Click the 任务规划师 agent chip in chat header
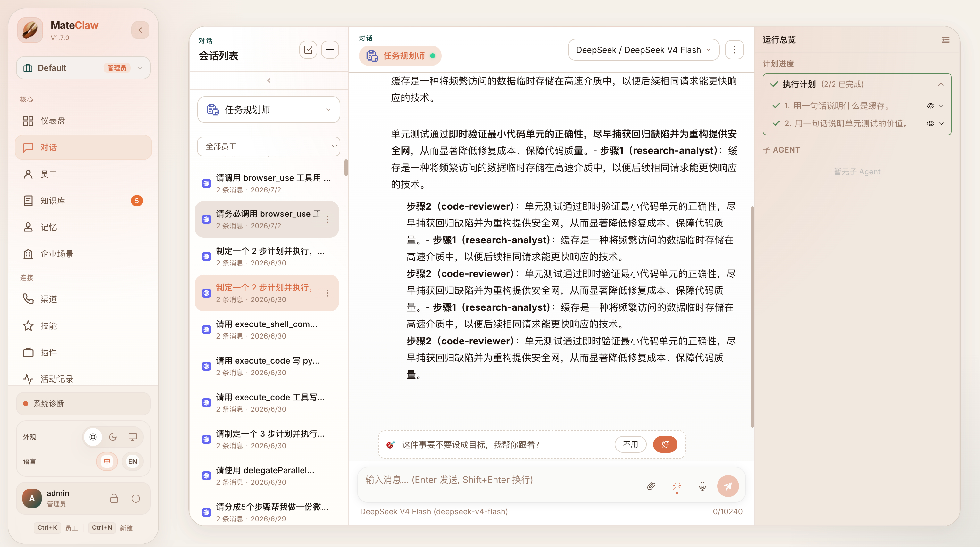The height and width of the screenshot is (547, 980). (x=400, y=55)
